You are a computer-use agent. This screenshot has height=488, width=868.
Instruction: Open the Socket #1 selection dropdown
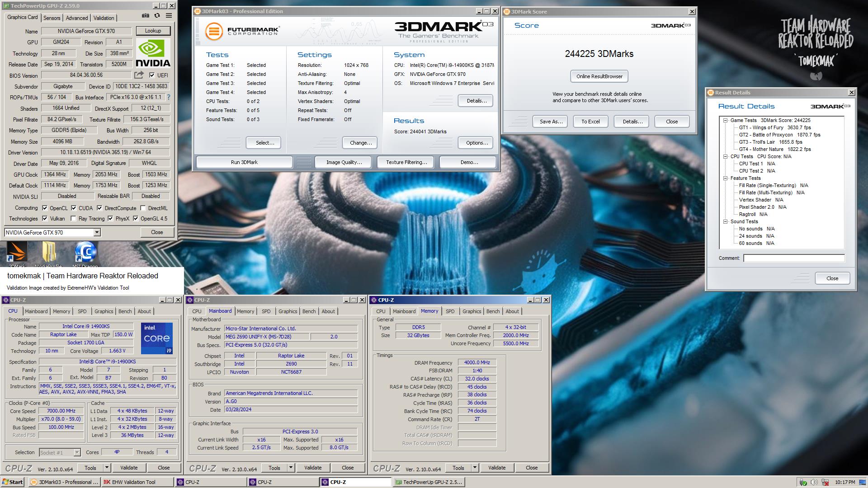point(77,452)
